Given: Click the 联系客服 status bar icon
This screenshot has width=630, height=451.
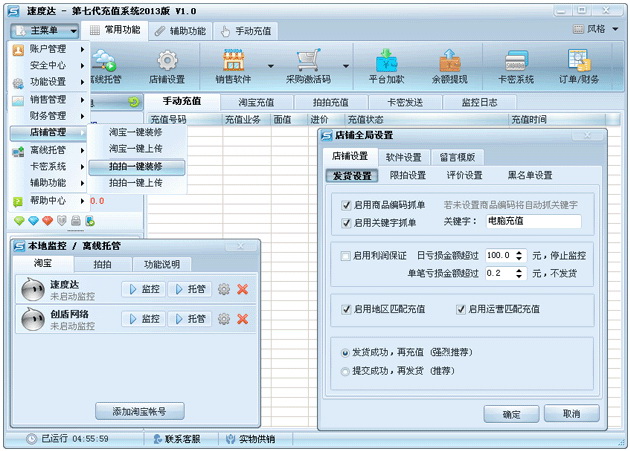Looking at the screenshot, I should coord(158,439).
